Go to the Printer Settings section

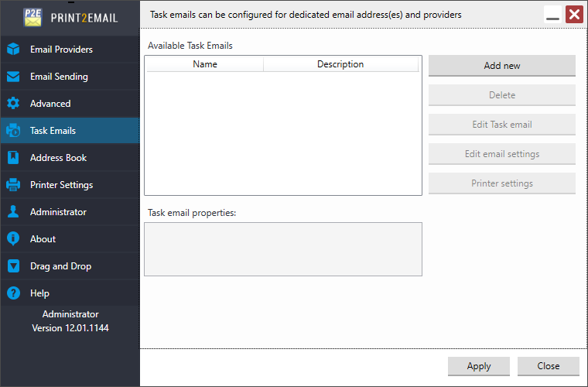click(x=70, y=184)
